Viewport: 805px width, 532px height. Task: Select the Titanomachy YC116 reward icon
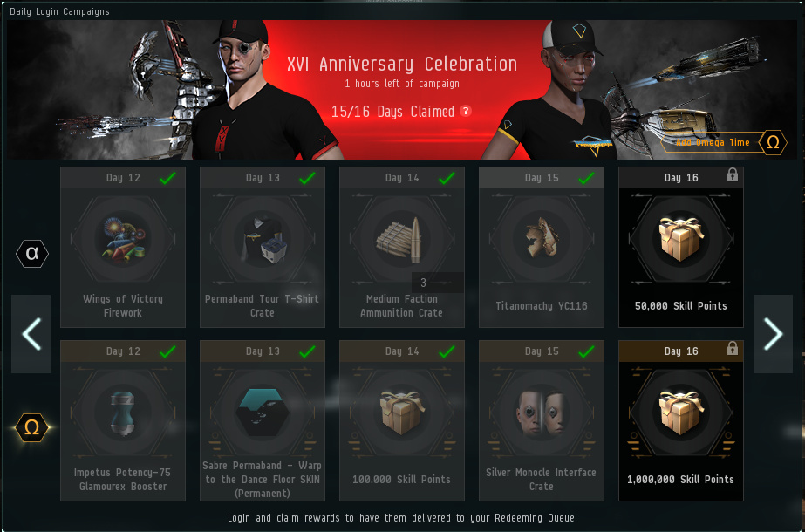[542, 238]
